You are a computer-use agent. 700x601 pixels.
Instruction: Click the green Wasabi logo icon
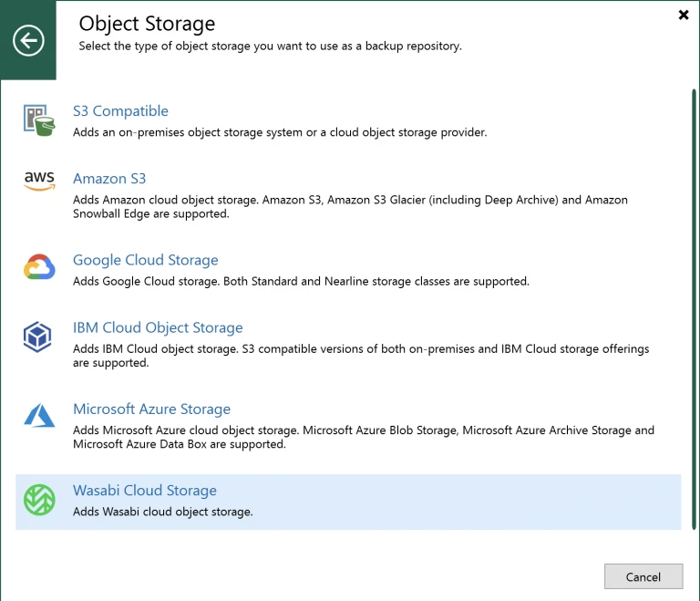(x=39, y=500)
